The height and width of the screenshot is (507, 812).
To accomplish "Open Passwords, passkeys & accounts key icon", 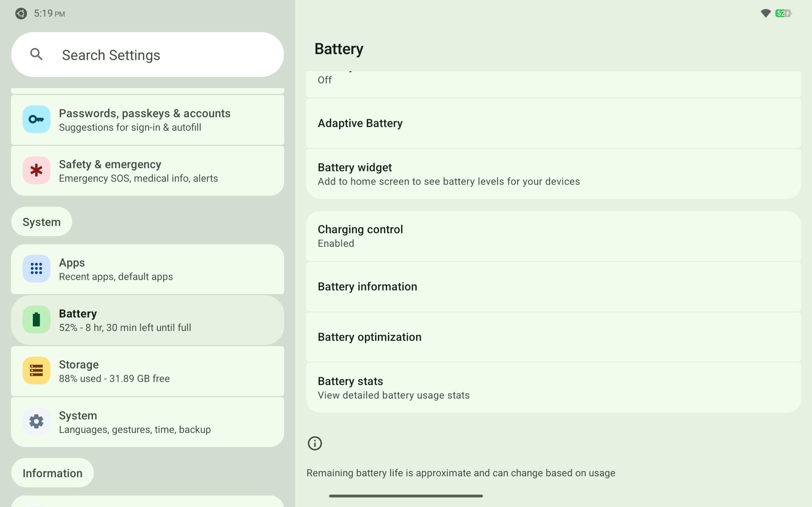I will [x=36, y=119].
